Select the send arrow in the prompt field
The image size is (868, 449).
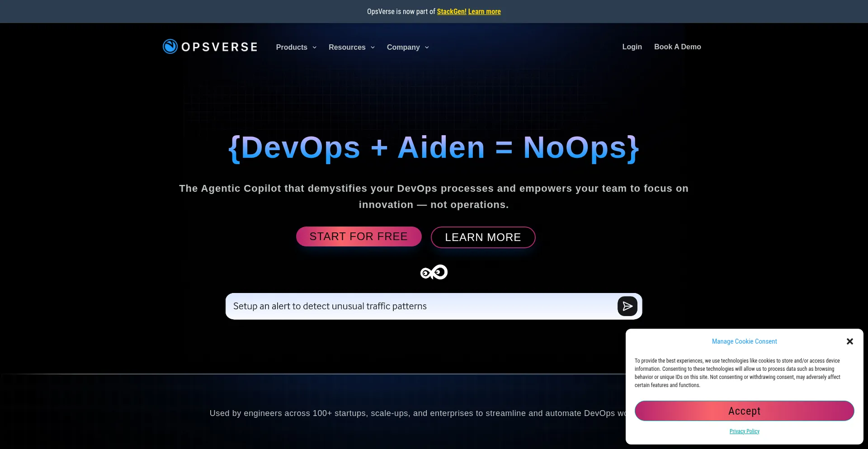[x=627, y=306]
